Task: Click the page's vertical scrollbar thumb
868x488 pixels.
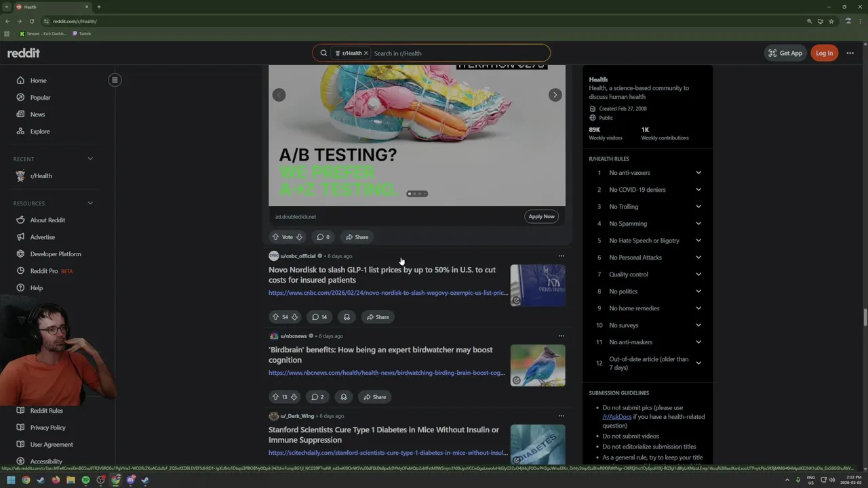Action: click(865, 317)
